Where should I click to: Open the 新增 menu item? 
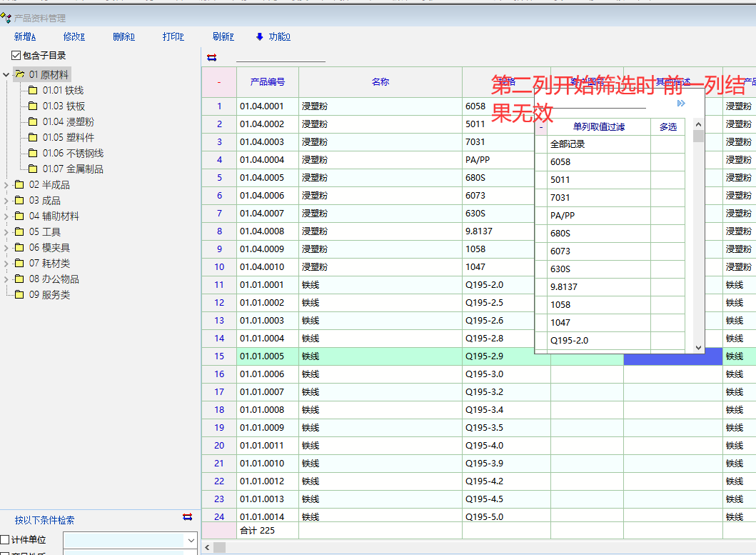[x=25, y=36]
